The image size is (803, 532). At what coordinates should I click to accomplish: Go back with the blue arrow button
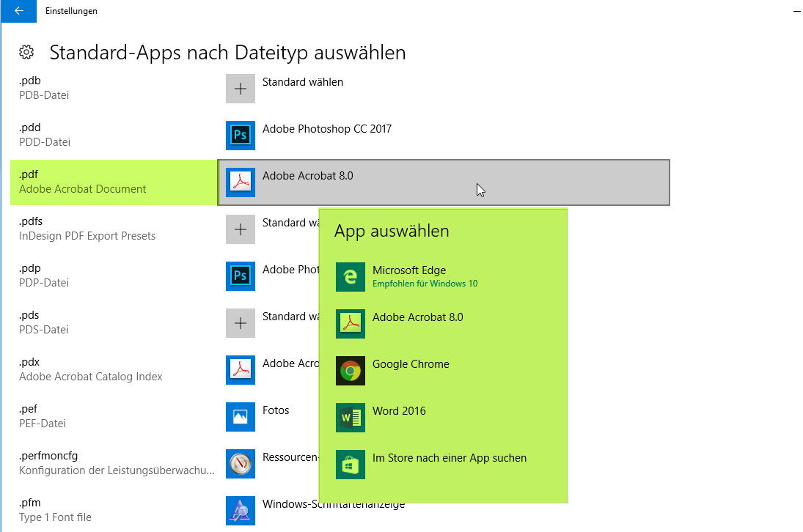point(19,11)
